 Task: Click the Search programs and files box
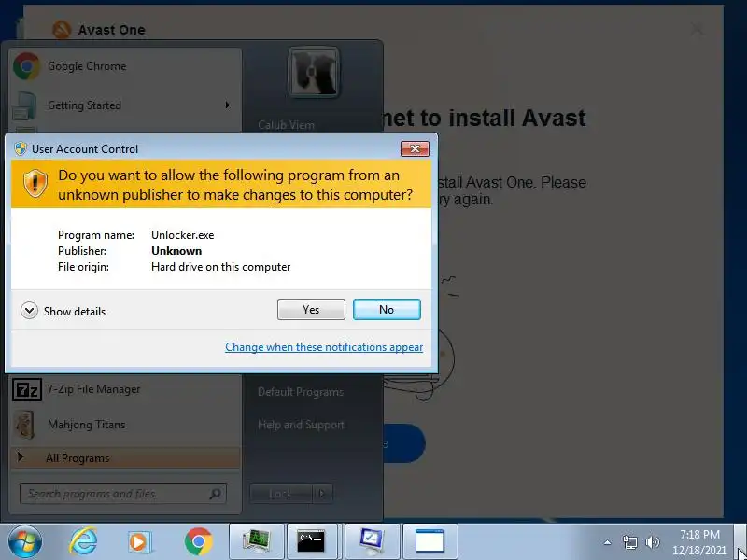[123, 494]
